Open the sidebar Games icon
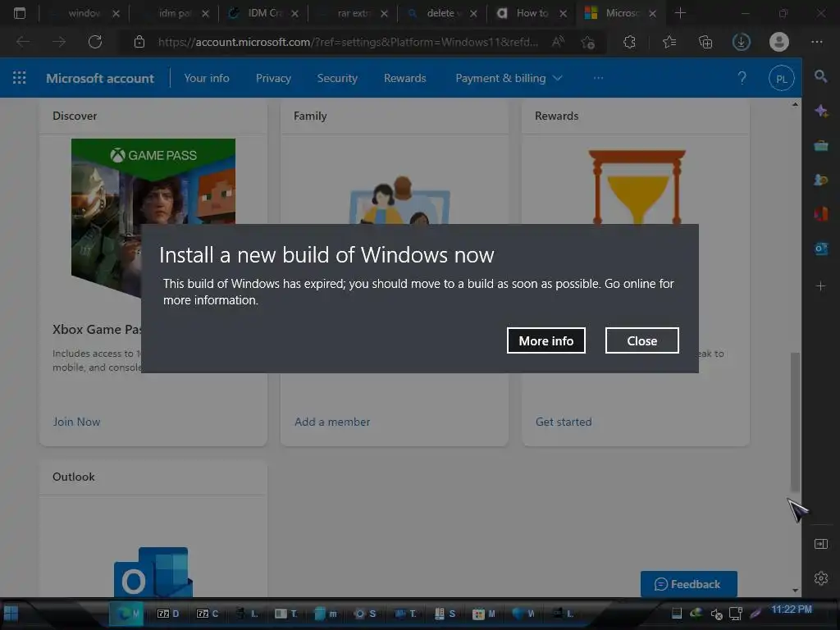The width and height of the screenshot is (840, 630). coord(820,180)
